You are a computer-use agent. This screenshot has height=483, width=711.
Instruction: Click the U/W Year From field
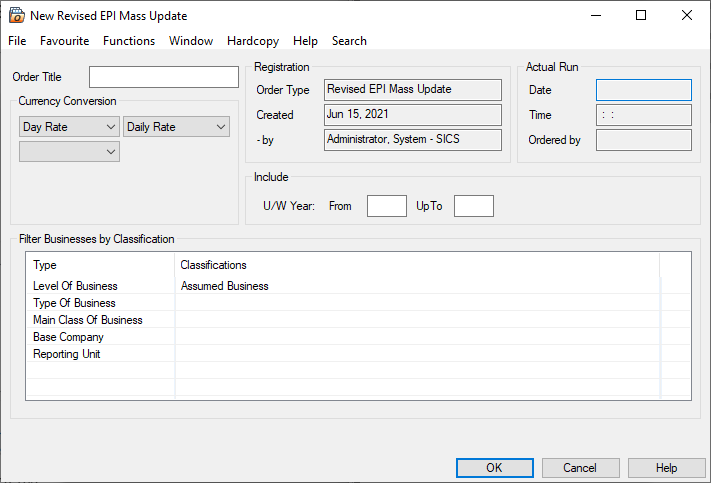click(x=386, y=206)
